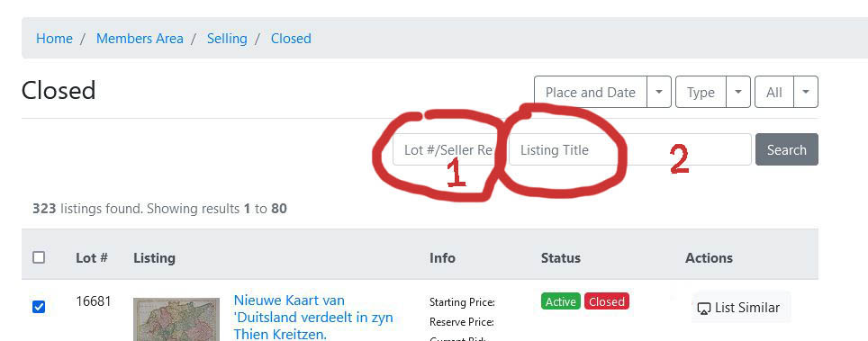
Task: Click the Place and Date button
Action: [591, 92]
